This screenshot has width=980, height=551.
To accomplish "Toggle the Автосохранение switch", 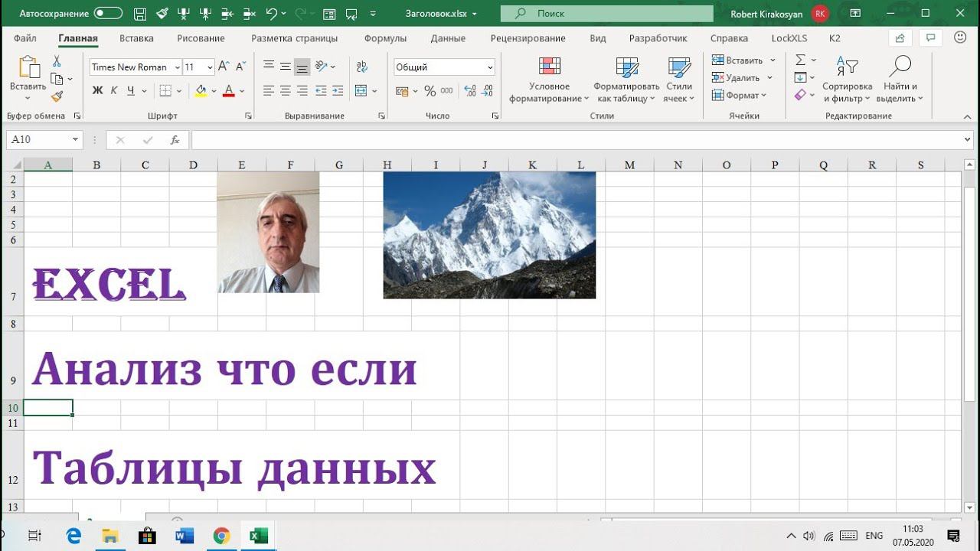I will (x=108, y=14).
